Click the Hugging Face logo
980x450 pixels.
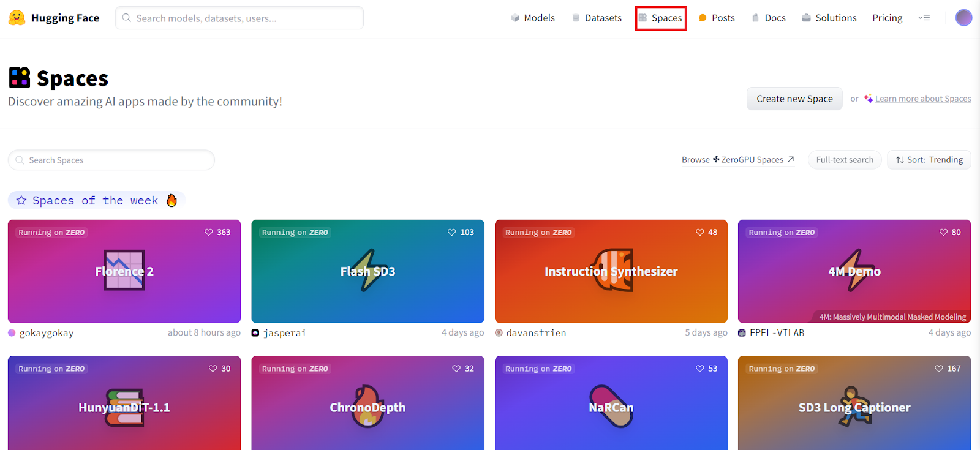(x=54, y=18)
